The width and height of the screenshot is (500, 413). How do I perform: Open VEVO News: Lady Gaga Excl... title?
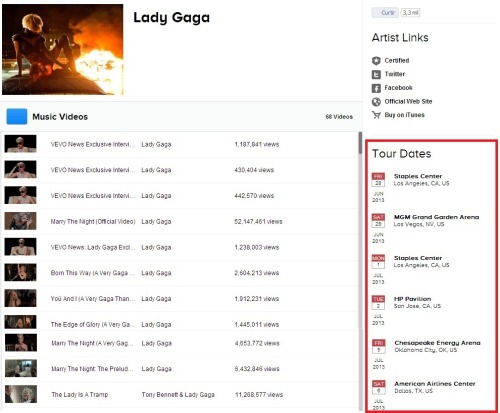coord(93,247)
